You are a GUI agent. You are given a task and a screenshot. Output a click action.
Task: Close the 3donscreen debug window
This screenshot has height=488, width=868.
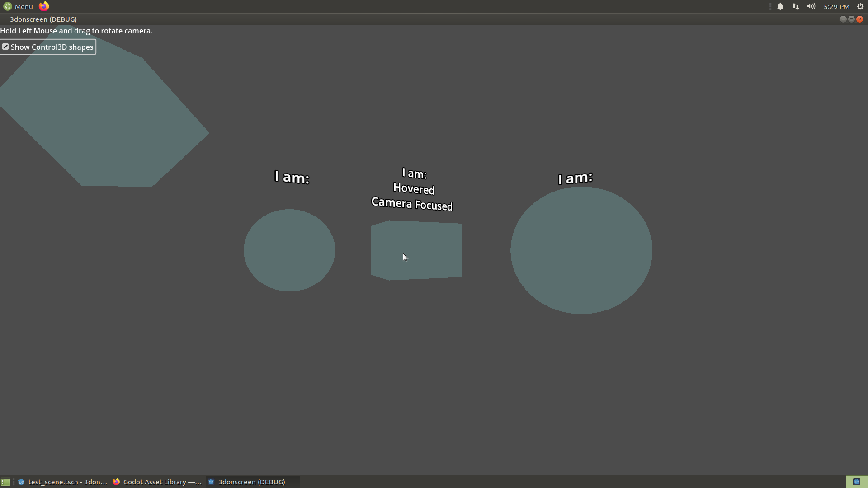click(x=860, y=19)
